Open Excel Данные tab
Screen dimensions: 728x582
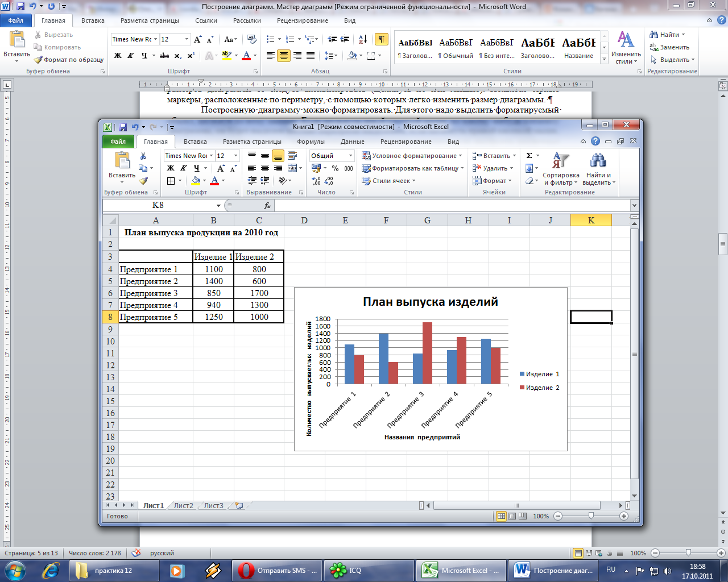tap(352, 142)
